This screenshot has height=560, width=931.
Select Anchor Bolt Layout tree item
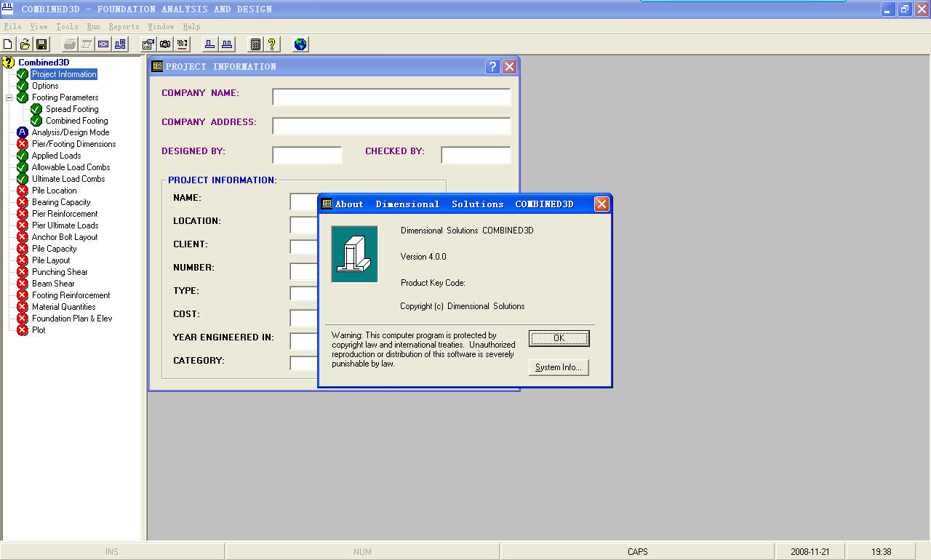tap(65, 237)
